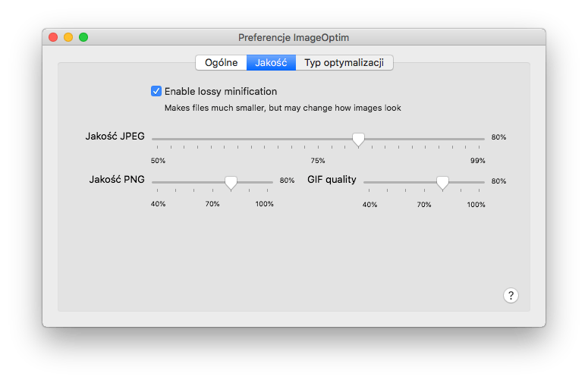This screenshot has width=588, height=383.
Task: Open the Ogólne tab
Action: [221, 63]
